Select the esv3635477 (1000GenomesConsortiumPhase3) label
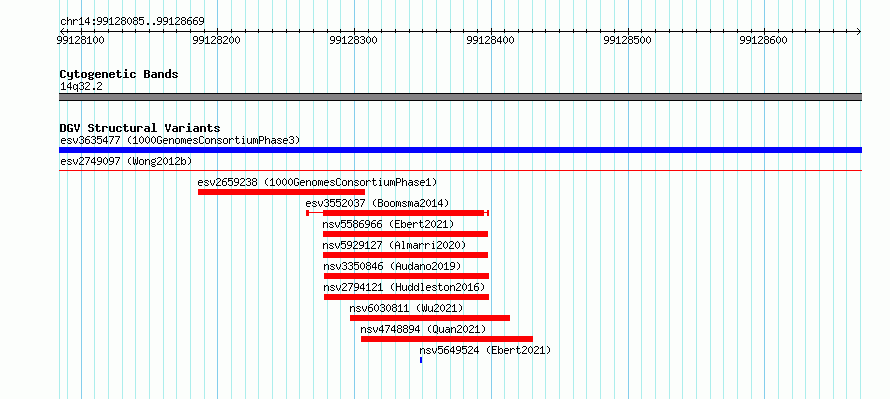Image resolution: width=890 pixels, height=399 pixels. (180, 140)
